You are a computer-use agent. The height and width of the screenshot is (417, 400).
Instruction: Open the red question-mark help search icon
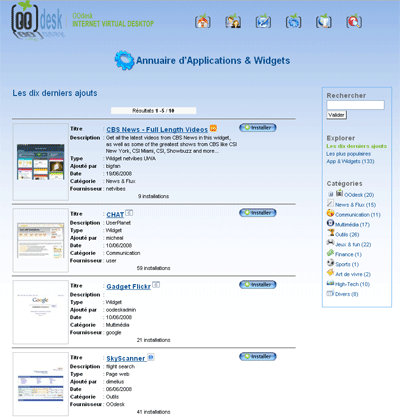354,21
